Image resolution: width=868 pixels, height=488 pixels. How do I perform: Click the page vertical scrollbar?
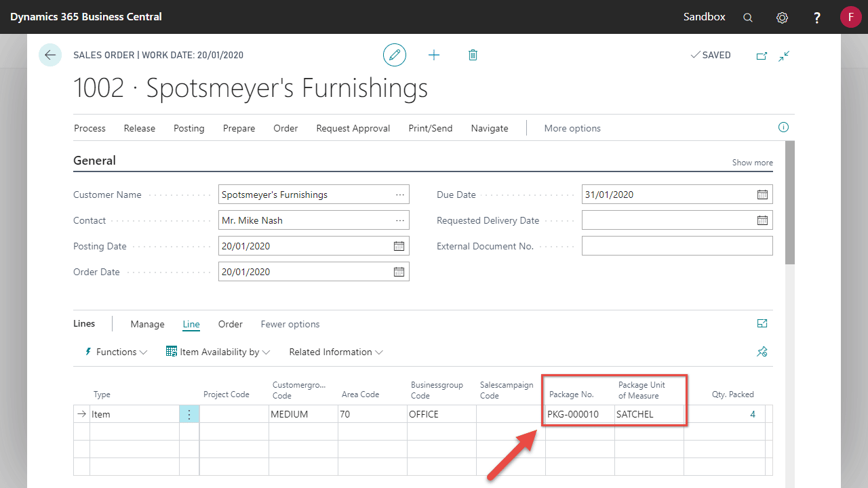[x=790, y=203]
